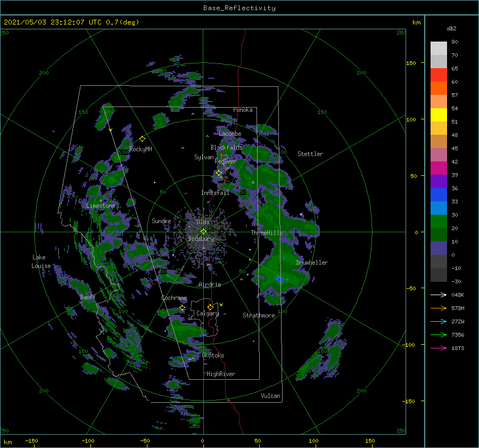The image size is (479, 448).
Task: Select orange swatch between 60 and 57 dBZ
Action: click(x=439, y=88)
